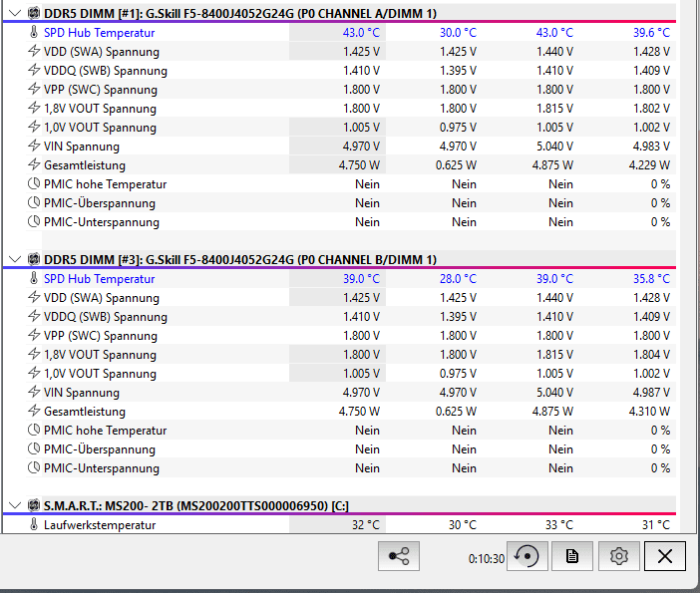Click bolt icon of DIMM #1 1,8V VOUT Spannung

click(x=34, y=108)
